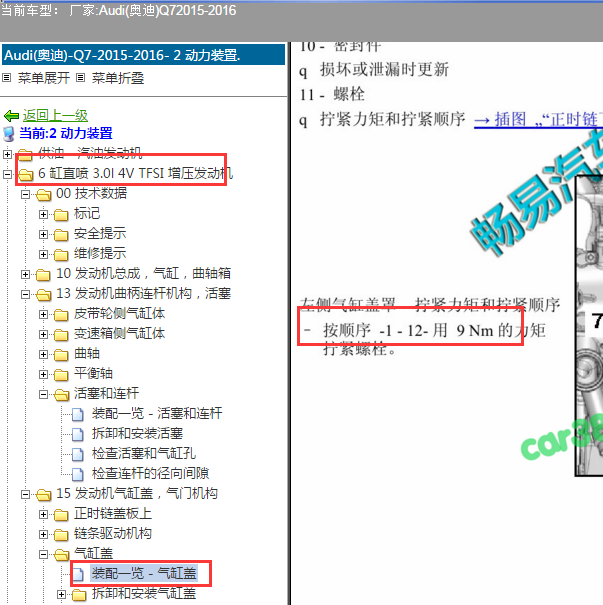Expand the 平衡轴 tree node

[x=44, y=374]
